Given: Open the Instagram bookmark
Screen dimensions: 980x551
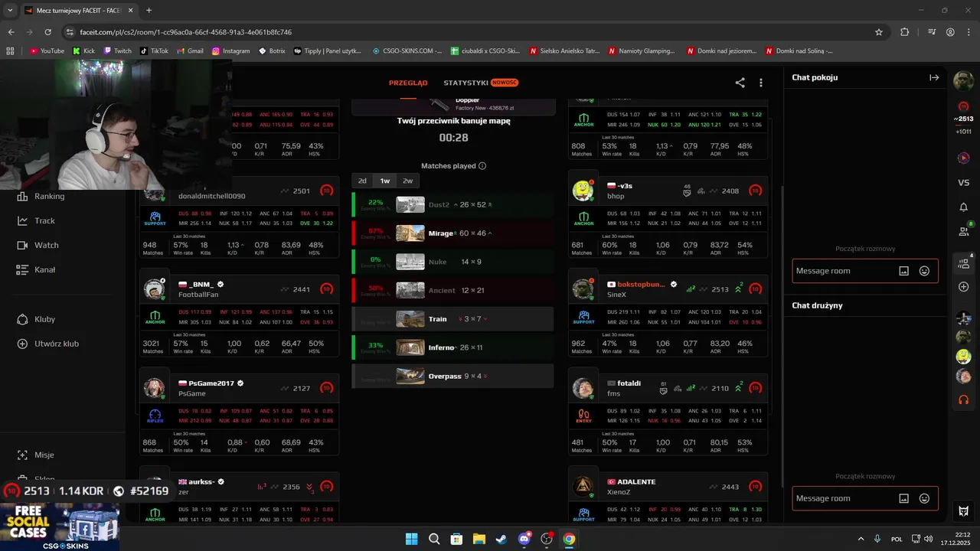Looking at the screenshot, I should click(x=230, y=51).
